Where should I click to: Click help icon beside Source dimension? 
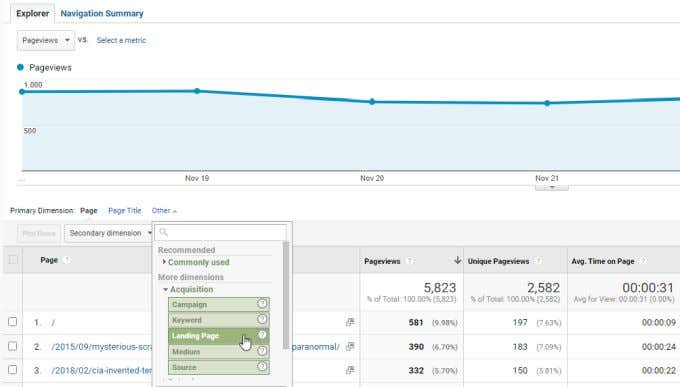262,367
